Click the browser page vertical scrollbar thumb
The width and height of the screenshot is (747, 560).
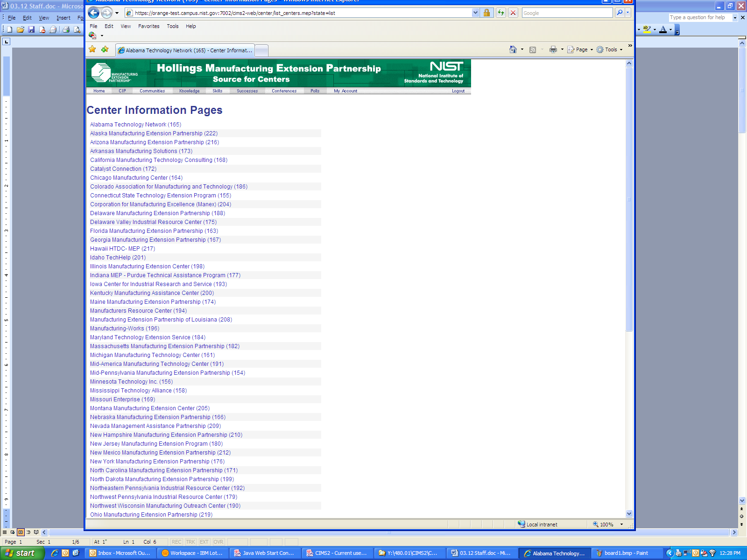629,199
